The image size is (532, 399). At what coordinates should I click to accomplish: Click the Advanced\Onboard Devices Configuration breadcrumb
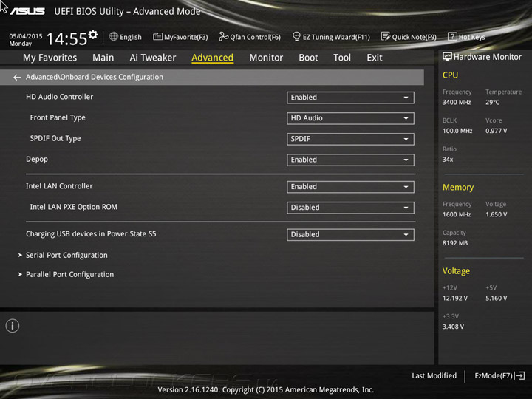point(95,77)
